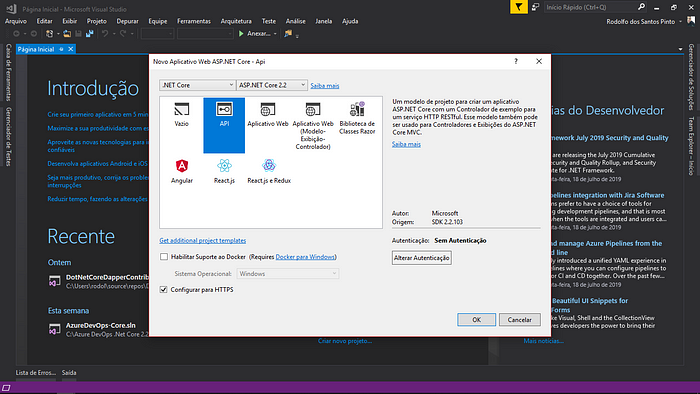Open the DotNetCoreDapperContrib solution icon
Image resolution: width=700 pixels, height=394 pixels.
pos(54,282)
